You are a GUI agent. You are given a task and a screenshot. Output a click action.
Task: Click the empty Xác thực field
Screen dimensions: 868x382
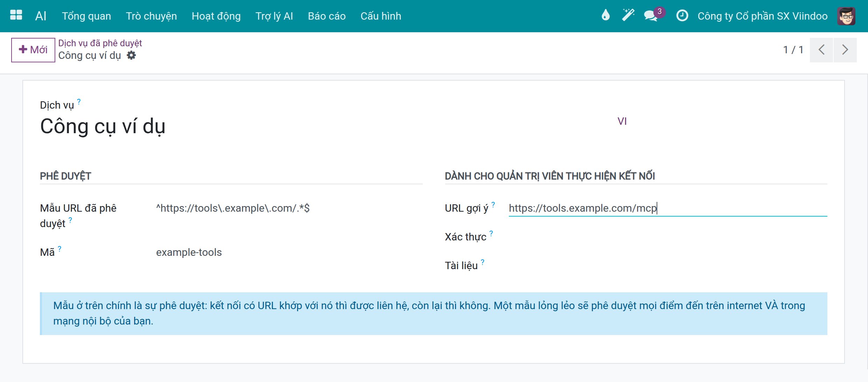point(668,237)
